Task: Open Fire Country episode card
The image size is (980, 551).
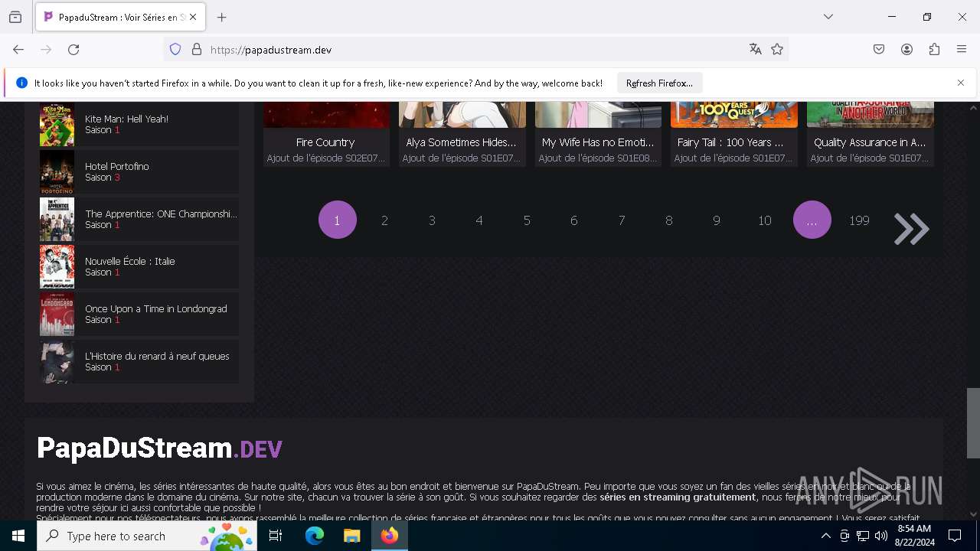Action: coord(326,134)
